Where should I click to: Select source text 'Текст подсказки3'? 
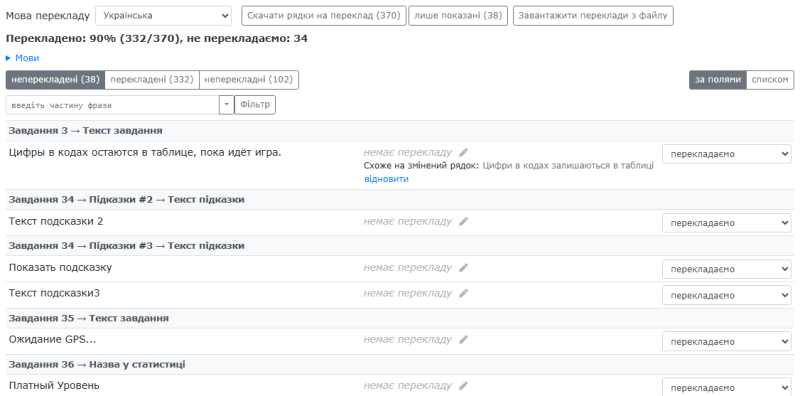click(x=55, y=293)
